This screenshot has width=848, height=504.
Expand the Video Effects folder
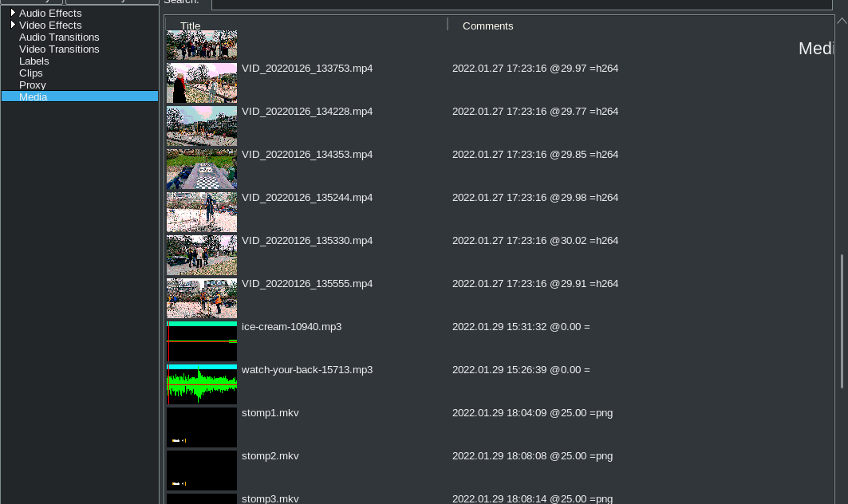[14, 26]
